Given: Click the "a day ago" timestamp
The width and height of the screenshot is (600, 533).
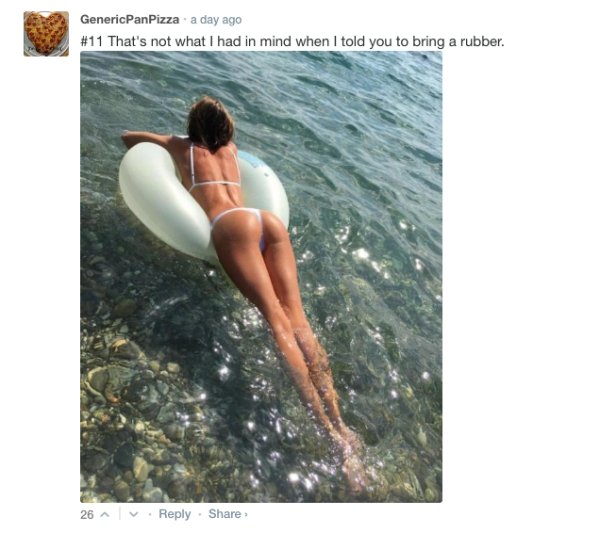Looking at the screenshot, I should click(216, 20).
